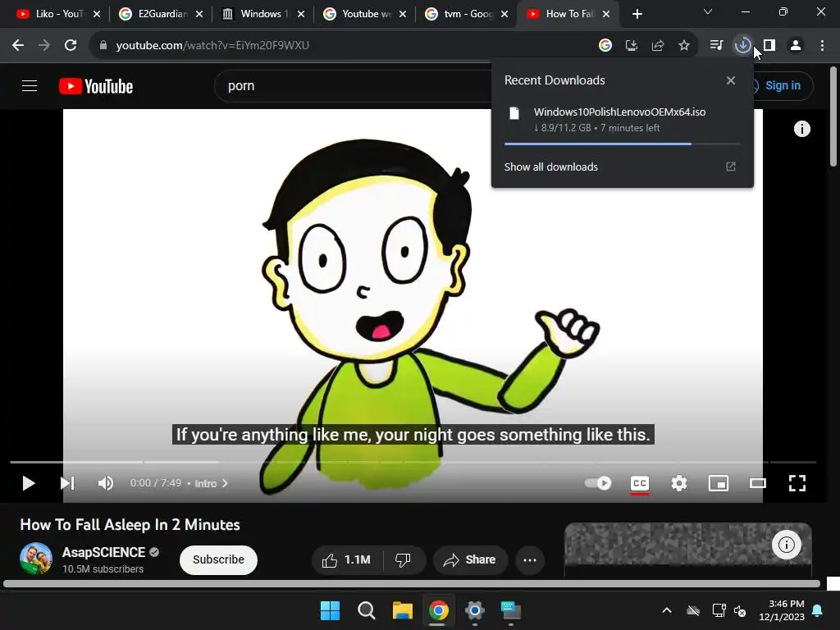This screenshot has width=840, height=630.
Task: Switch to the miniplayer
Action: pyautogui.click(x=719, y=483)
